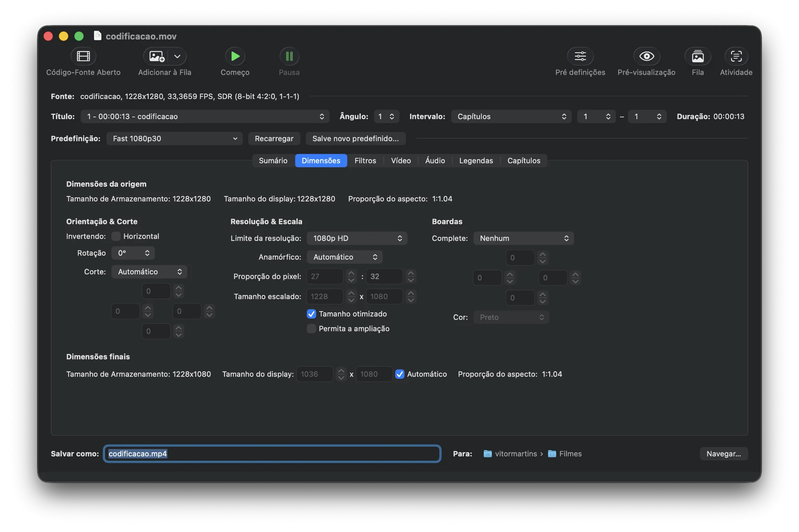Click the left crop stepper

click(148, 311)
